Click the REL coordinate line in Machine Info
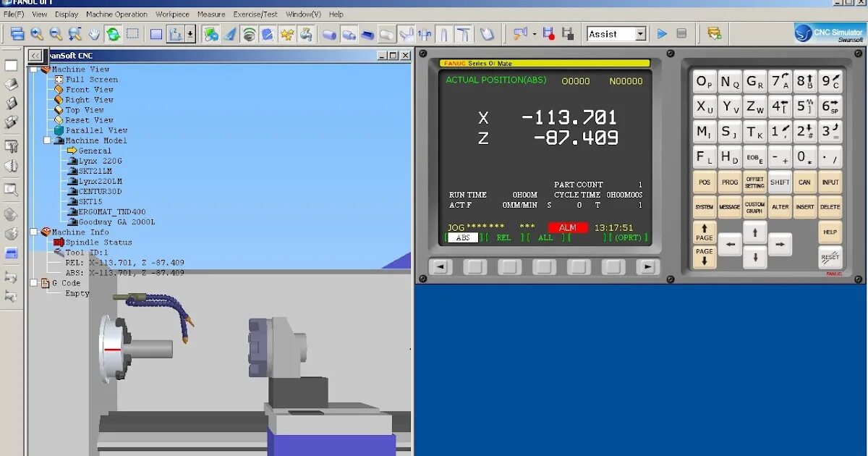 [124, 263]
